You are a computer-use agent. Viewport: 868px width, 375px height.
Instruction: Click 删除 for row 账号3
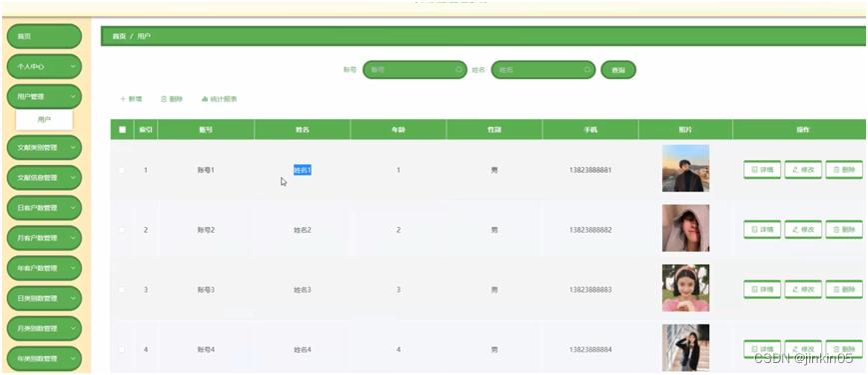[844, 289]
